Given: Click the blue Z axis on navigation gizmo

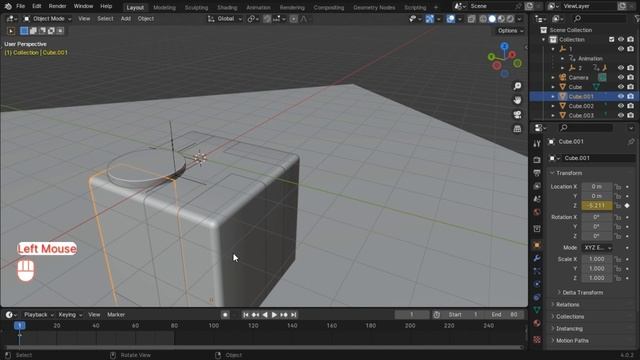Looking at the screenshot, I should (504, 46).
